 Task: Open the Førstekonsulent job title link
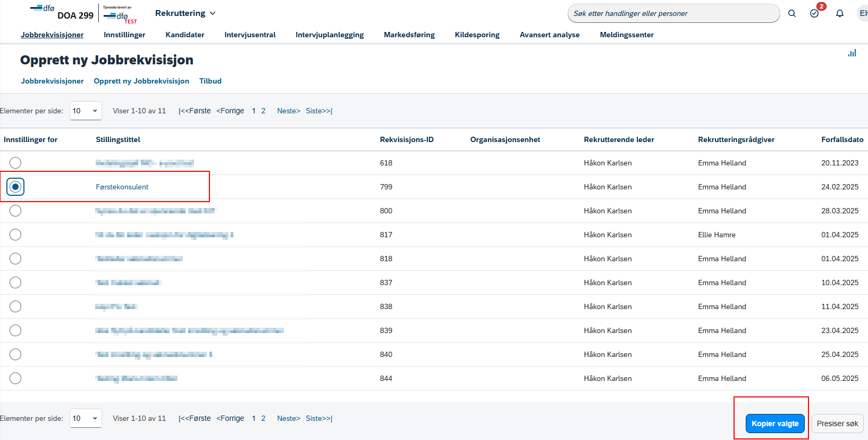[x=122, y=187]
